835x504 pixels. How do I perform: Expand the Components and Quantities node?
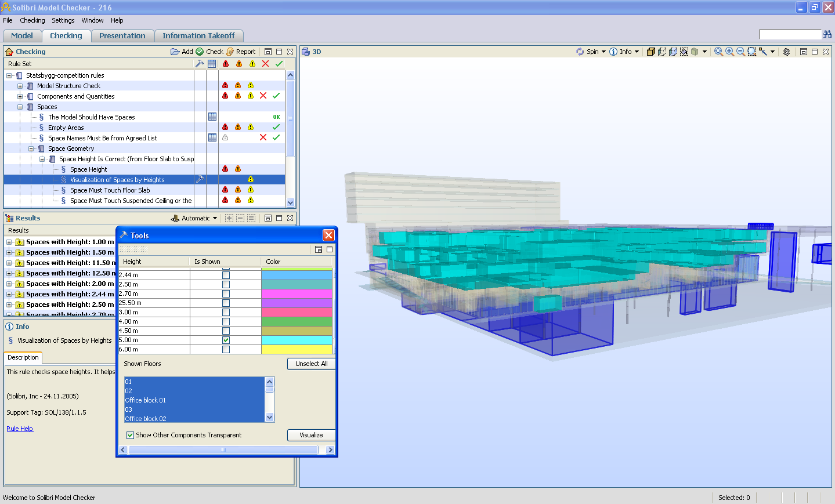[x=20, y=96]
